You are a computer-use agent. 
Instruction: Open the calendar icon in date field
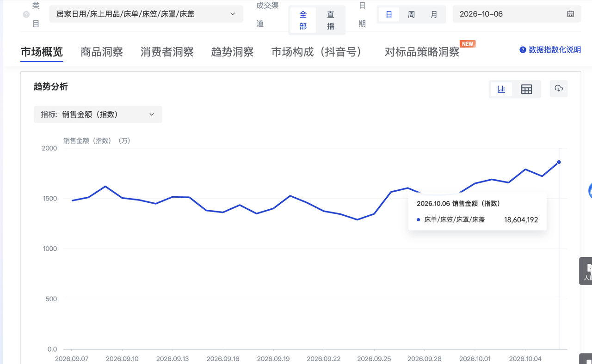click(571, 14)
